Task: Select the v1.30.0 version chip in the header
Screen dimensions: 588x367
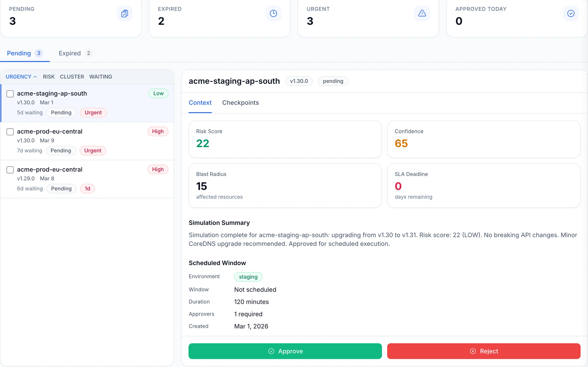Action: pos(299,81)
